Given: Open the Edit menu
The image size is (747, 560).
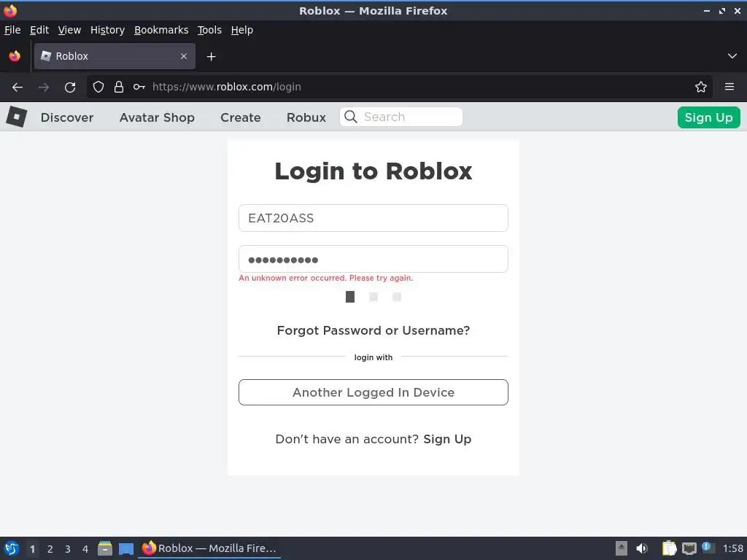Looking at the screenshot, I should [39, 30].
